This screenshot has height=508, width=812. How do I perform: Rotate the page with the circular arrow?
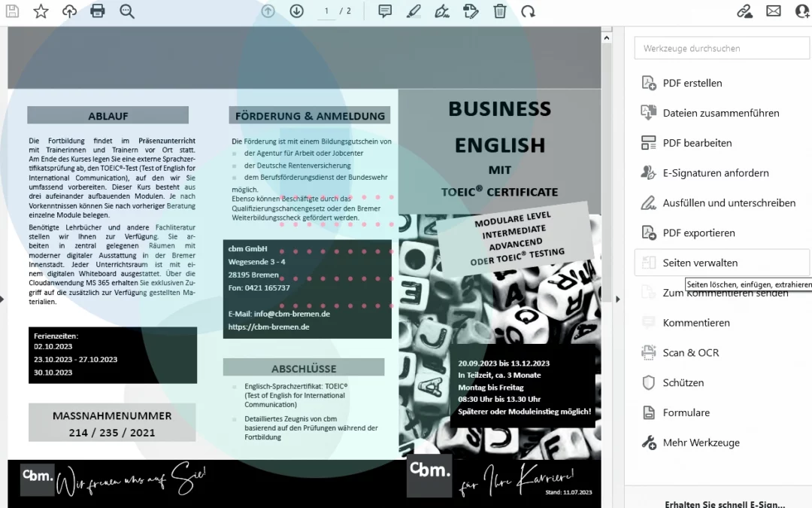[529, 11]
